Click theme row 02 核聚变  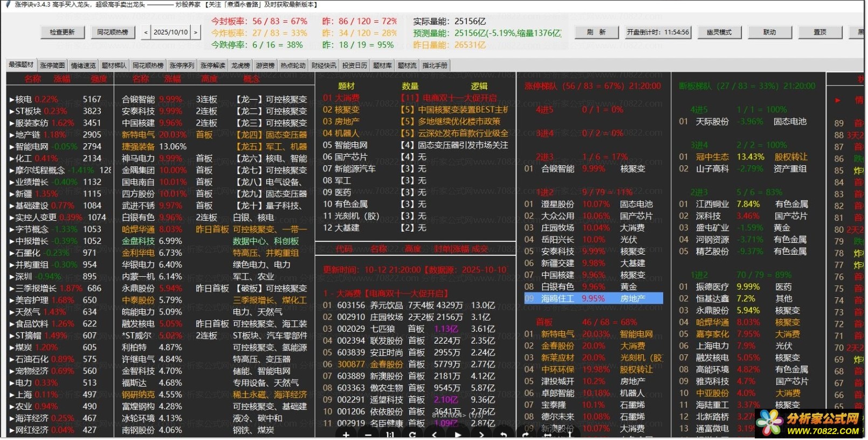(x=415, y=110)
